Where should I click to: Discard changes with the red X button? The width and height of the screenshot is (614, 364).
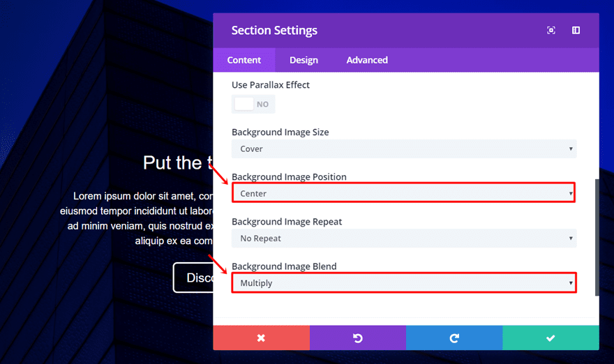(x=261, y=338)
